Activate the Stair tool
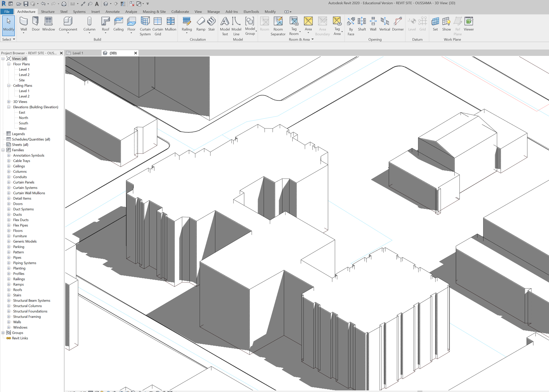The image size is (549, 392). (x=211, y=25)
